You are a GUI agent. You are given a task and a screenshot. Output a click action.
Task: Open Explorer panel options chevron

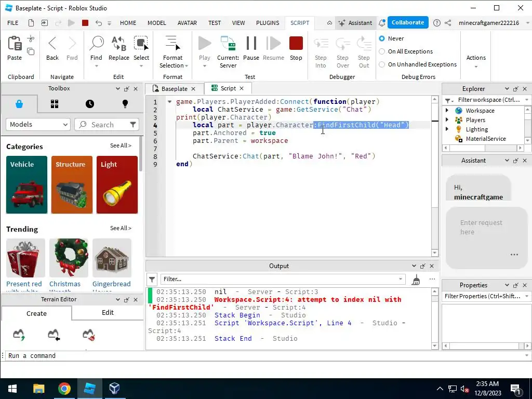click(x=507, y=88)
